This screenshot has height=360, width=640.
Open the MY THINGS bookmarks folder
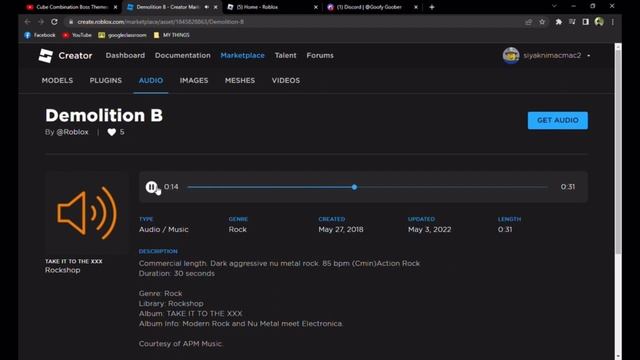tap(171, 35)
